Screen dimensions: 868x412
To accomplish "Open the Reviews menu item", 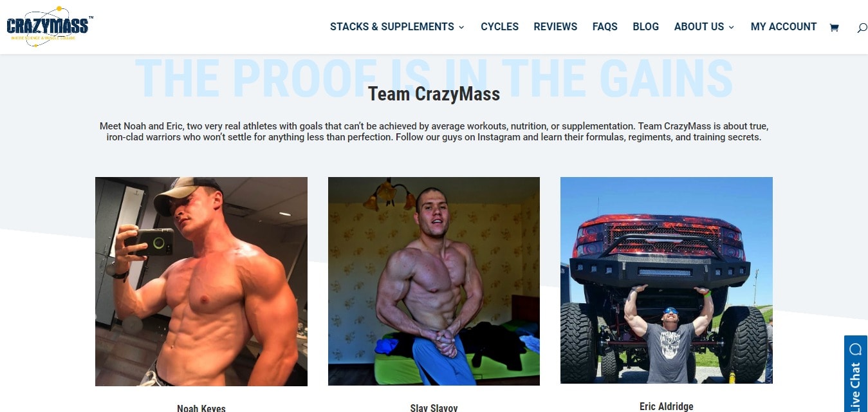I will (555, 26).
